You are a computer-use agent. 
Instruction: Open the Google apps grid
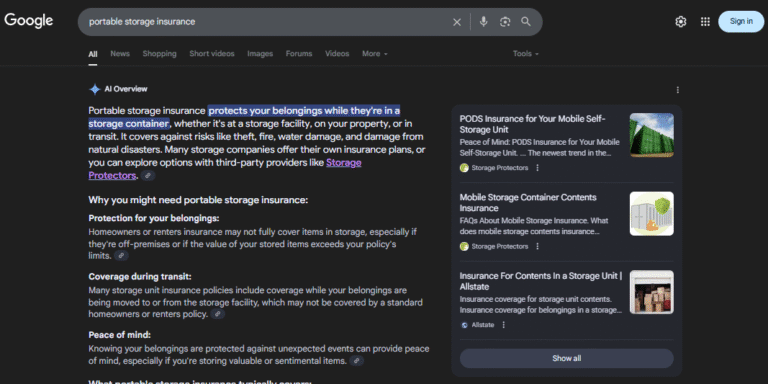click(x=705, y=22)
